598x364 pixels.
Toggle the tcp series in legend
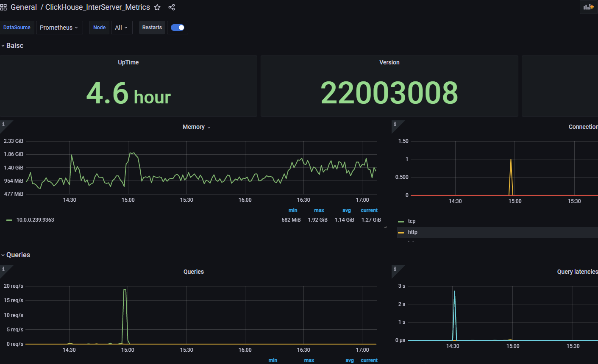(412, 221)
